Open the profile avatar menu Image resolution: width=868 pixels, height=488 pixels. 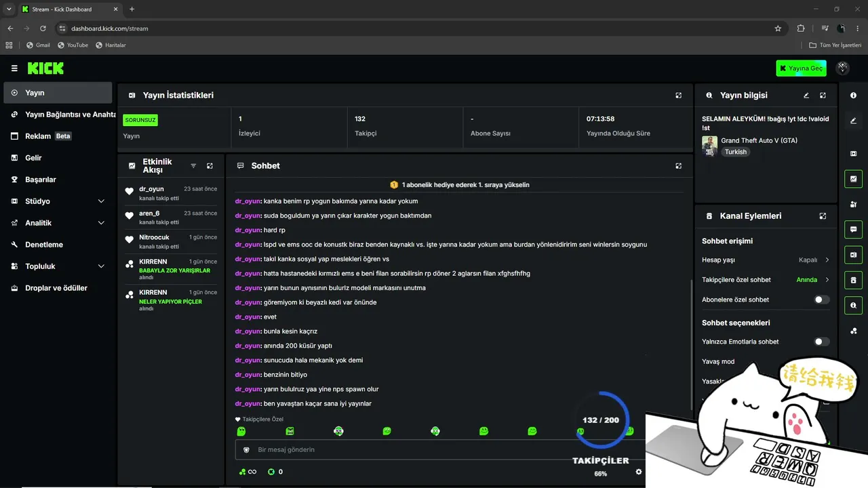tap(843, 68)
